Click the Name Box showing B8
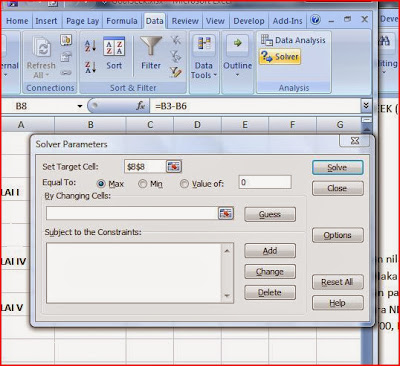 (x=38, y=106)
